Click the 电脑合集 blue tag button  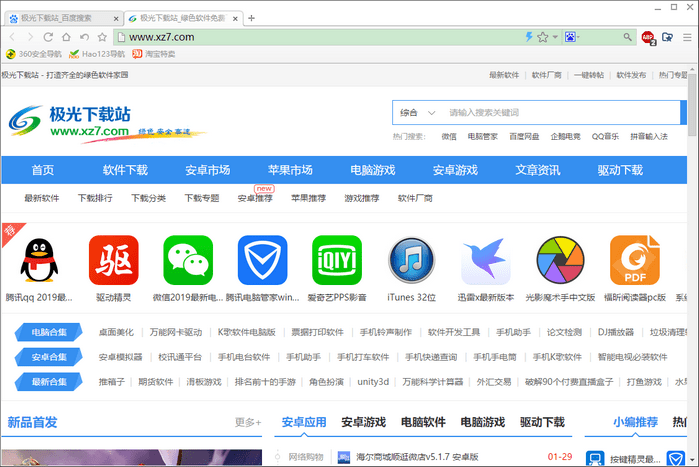click(x=49, y=332)
